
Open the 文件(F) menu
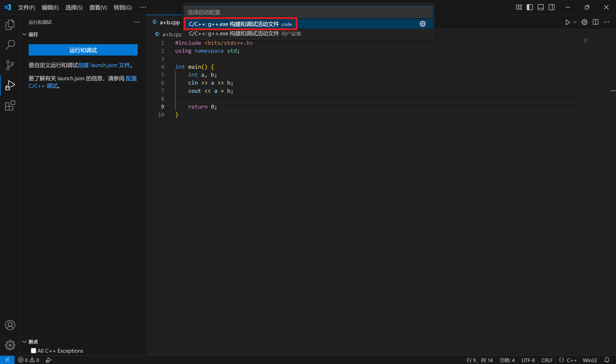click(26, 8)
